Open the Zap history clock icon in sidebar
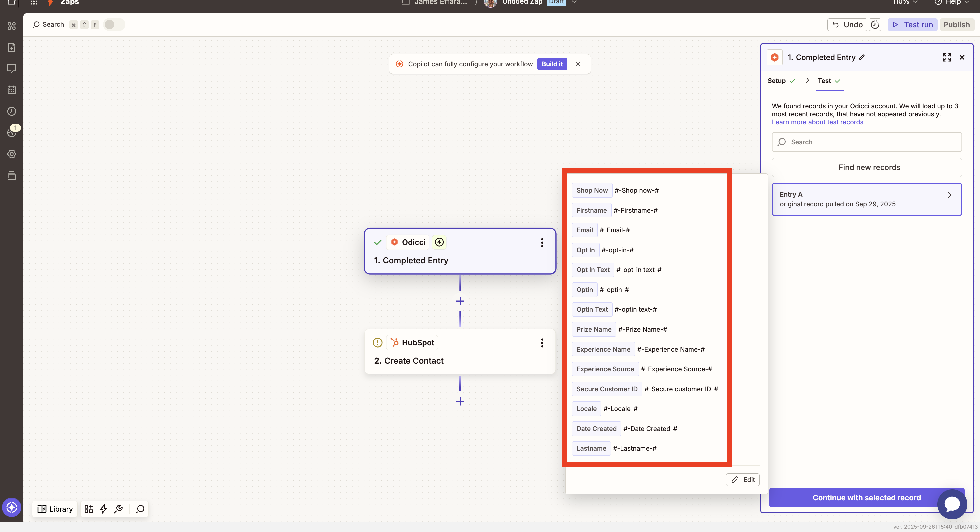Screen dimensions: 980x532 click(x=12, y=111)
